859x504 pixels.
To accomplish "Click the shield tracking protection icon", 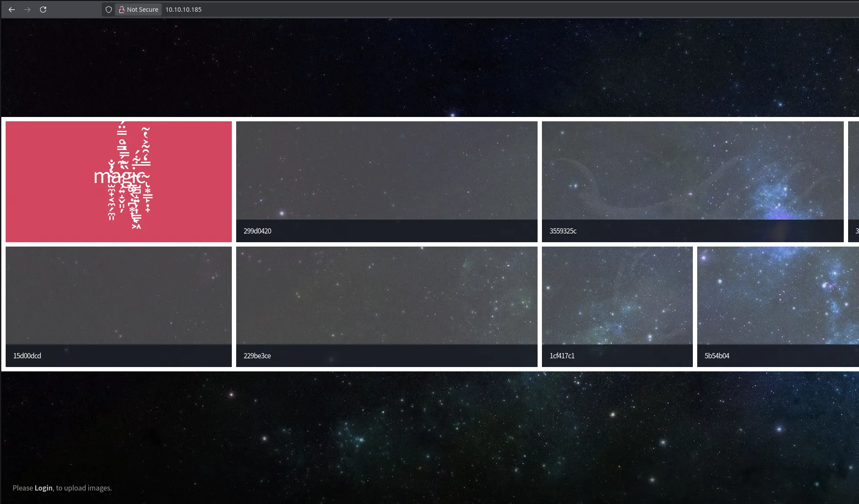I will [x=109, y=10].
